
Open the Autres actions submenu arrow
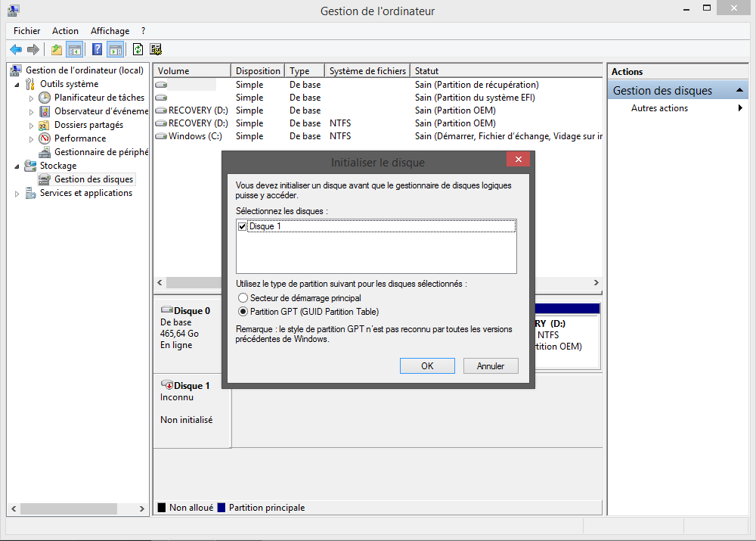point(740,108)
